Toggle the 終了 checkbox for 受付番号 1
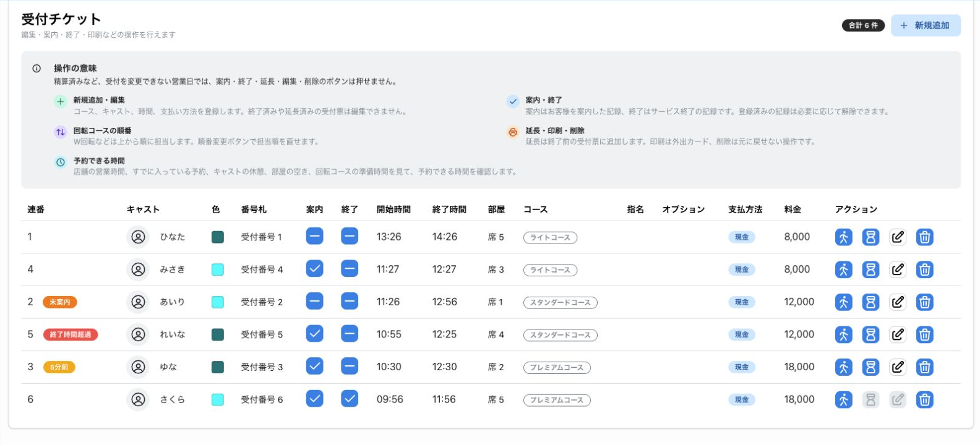Screen dimensions: 980x445 [350, 236]
